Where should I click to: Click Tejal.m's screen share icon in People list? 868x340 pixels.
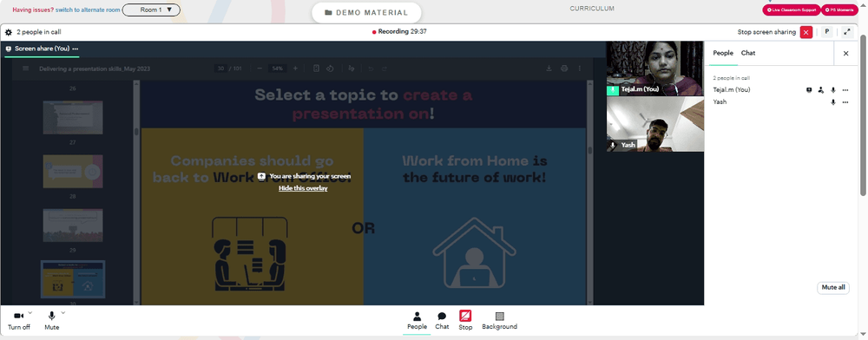click(809, 89)
